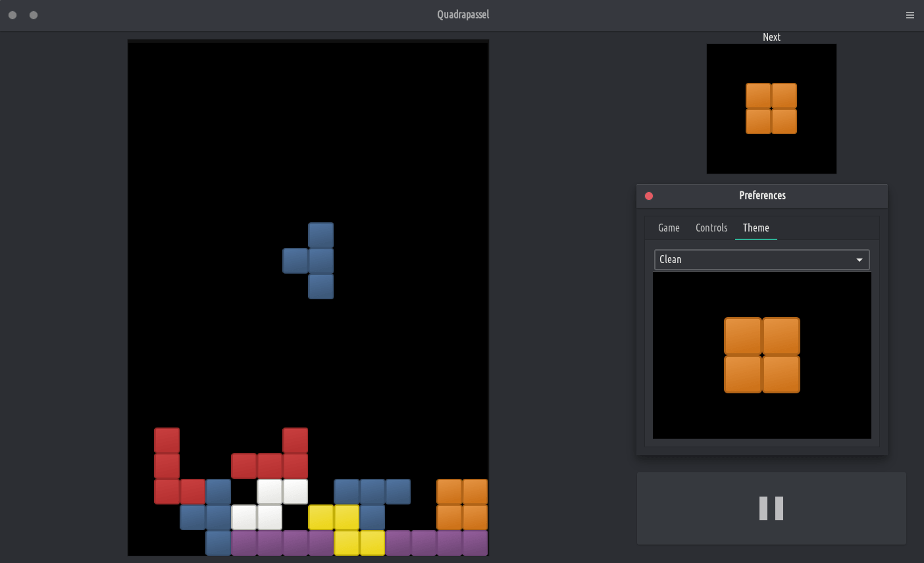Click the orange square block in the playfield

coord(462,504)
